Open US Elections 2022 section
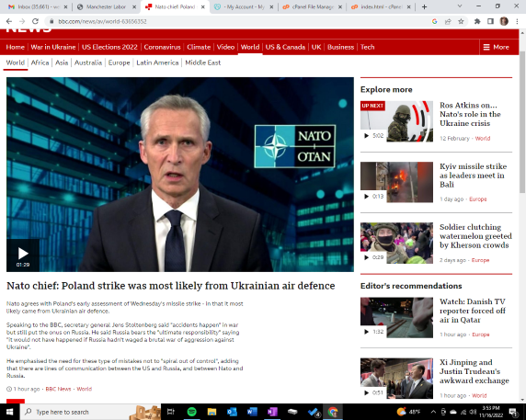Screen dimensions: 526x420 click(x=109, y=47)
